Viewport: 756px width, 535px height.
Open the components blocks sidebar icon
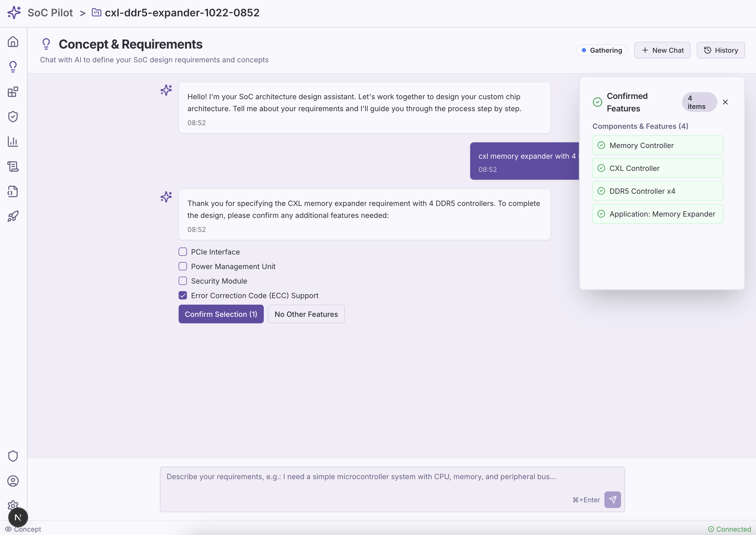[x=13, y=92]
